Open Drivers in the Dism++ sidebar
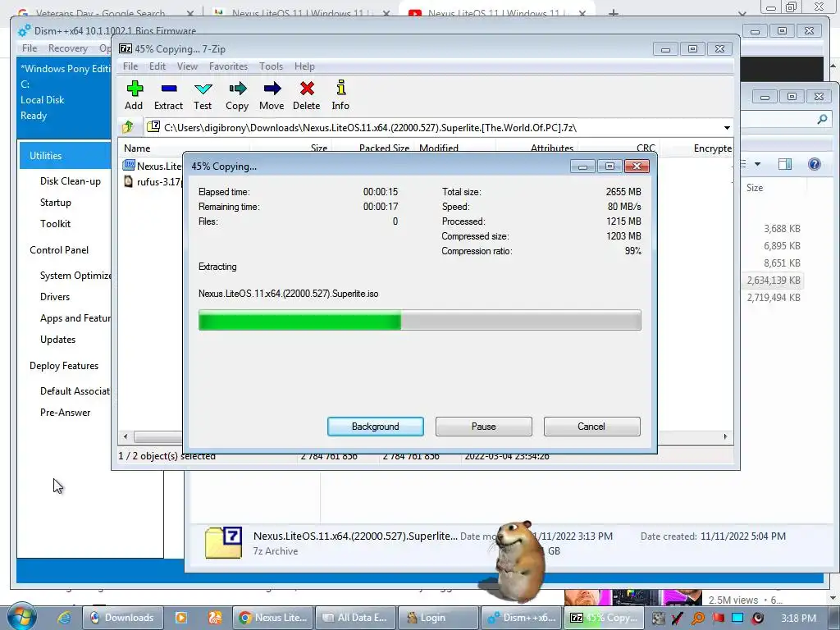This screenshot has height=630, width=840. [55, 297]
